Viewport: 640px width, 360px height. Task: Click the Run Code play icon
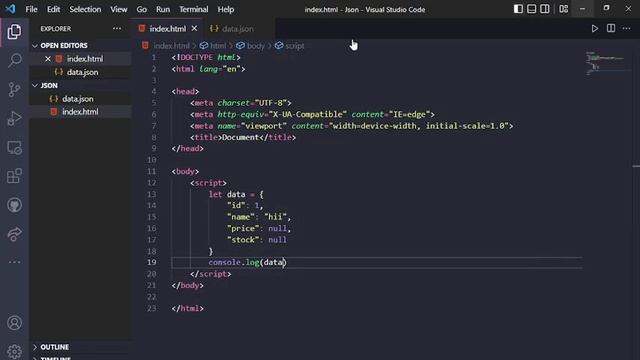(x=595, y=28)
